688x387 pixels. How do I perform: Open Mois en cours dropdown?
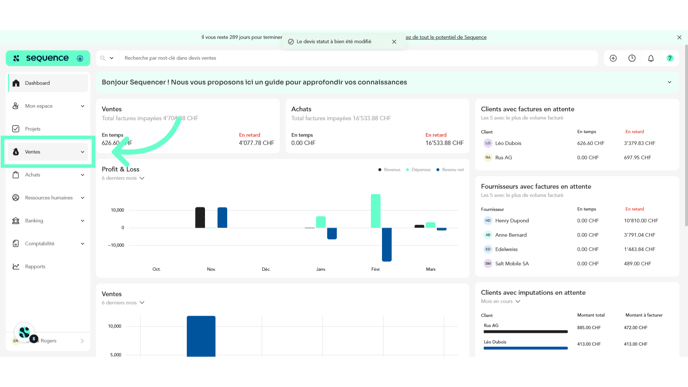coord(500,301)
